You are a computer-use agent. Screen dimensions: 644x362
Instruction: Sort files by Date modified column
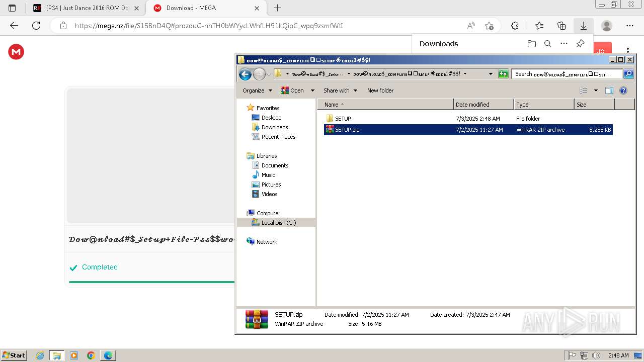click(484, 105)
